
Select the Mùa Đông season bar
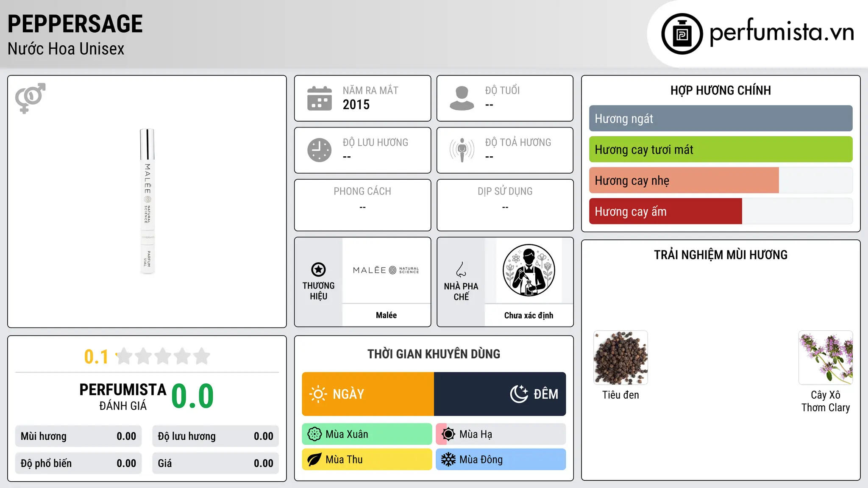(x=501, y=460)
